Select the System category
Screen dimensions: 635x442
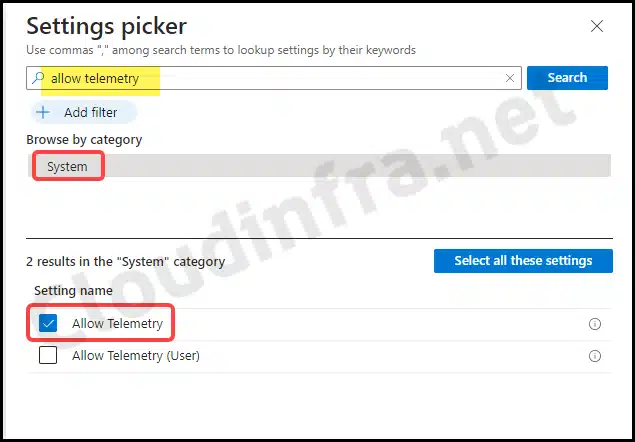pos(67,166)
